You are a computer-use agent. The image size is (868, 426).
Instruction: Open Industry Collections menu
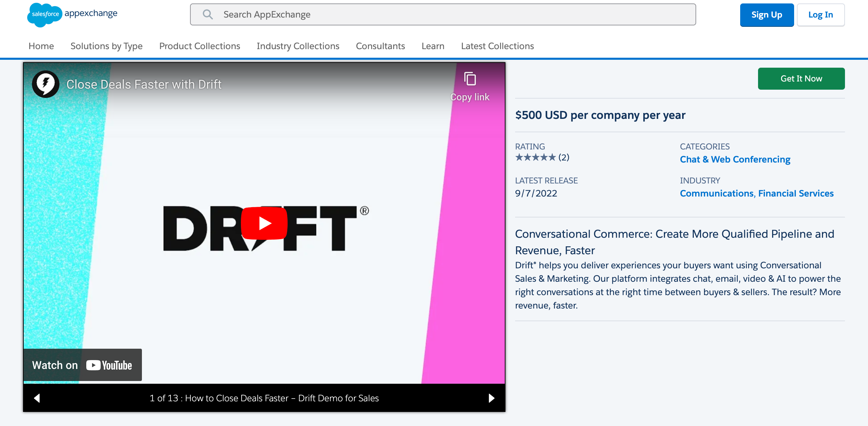[x=298, y=46]
